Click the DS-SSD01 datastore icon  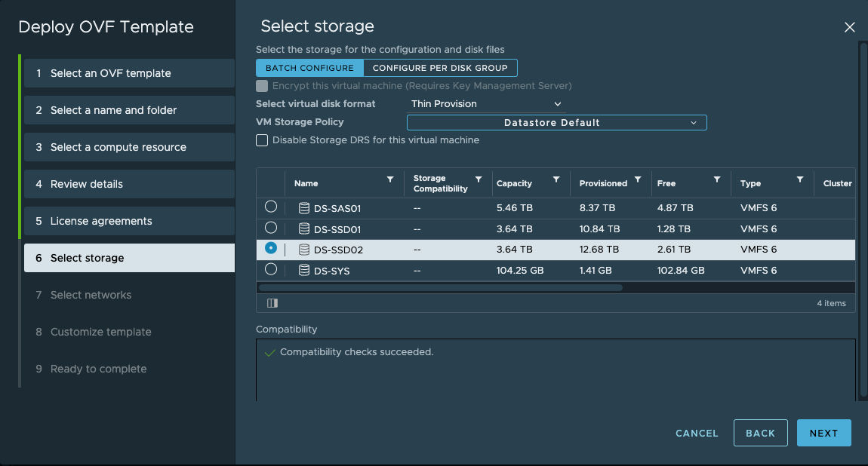pyautogui.click(x=304, y=228)
